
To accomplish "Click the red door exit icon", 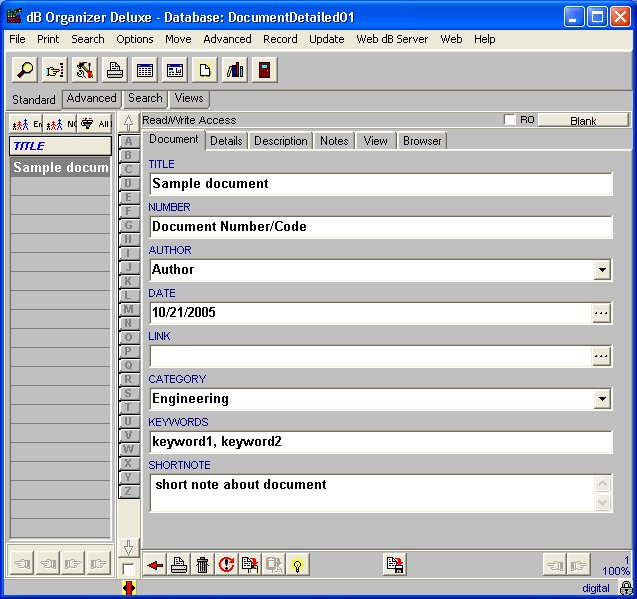I will tap(264, 70).
